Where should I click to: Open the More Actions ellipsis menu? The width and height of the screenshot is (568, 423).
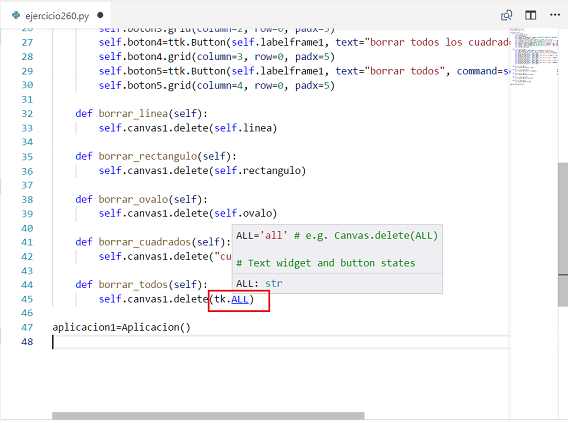555,15
